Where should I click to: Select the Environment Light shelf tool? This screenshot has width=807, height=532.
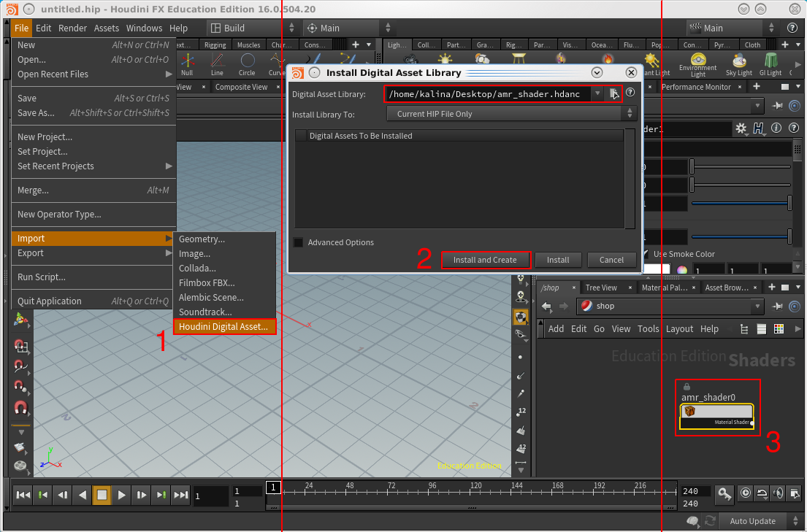click(x=697, y=63)
